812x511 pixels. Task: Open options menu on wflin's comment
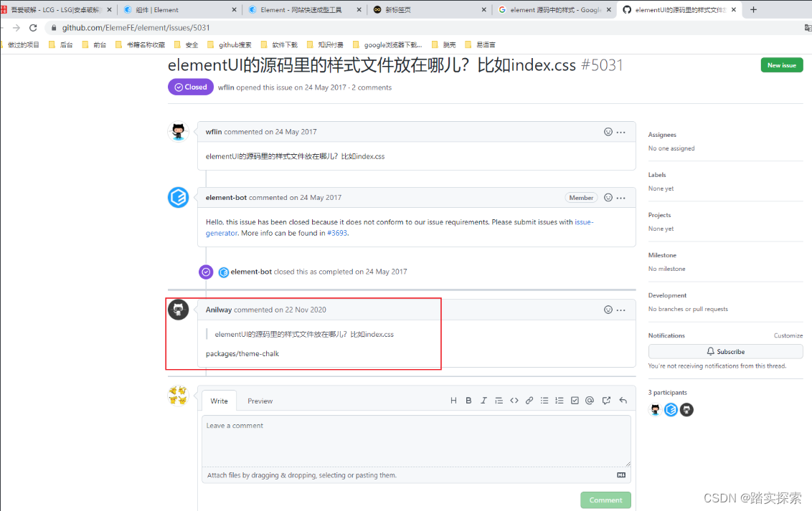click(x=621, y=132)
